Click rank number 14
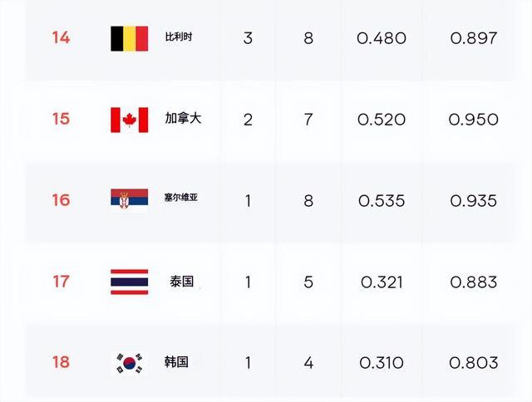Image resolution: width=532 pixels, height=402 pixels. tap(61, 37)
